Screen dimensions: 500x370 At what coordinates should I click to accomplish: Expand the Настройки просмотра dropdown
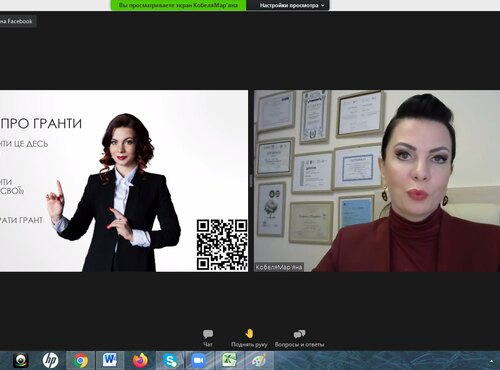(x=292, y=5)
